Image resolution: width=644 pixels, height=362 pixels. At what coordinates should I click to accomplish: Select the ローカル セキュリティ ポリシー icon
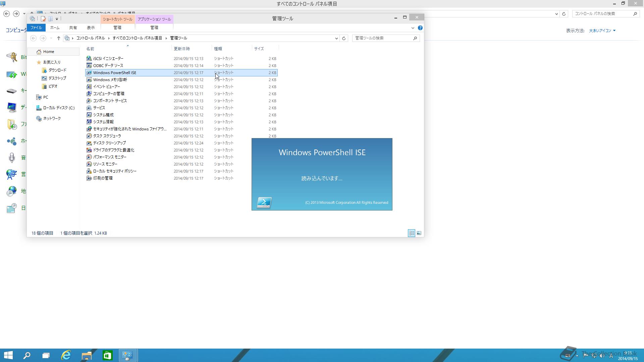tap(89, 171)
